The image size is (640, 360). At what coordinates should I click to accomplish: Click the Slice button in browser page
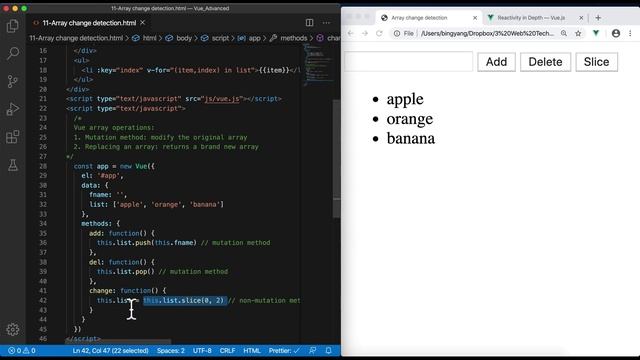[x=596, y=62]
